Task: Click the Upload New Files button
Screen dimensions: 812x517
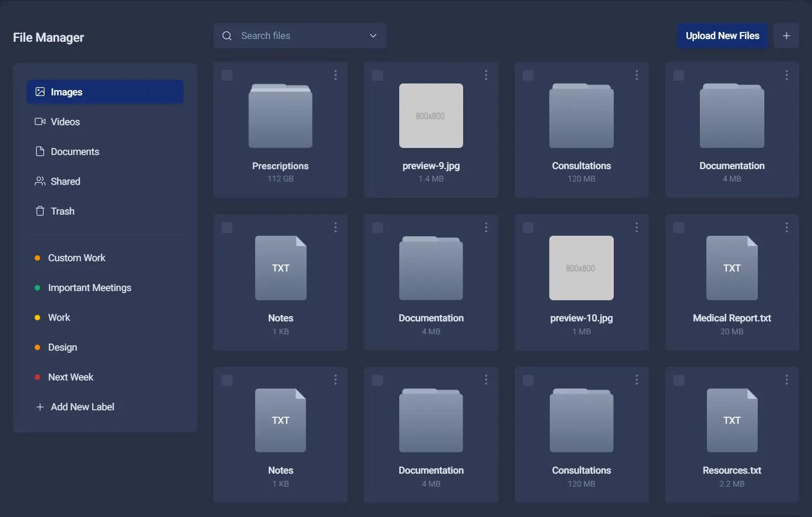Action: click(723, 36)
